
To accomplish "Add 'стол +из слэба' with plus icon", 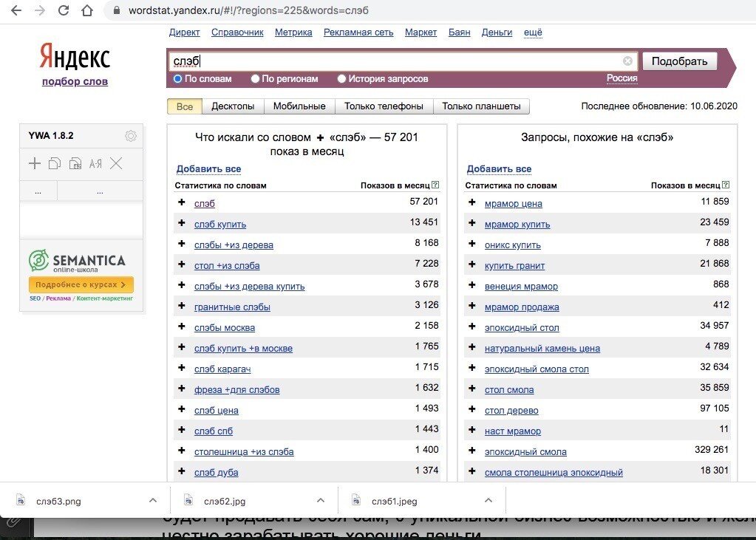I will pyautogui.click(x=182, y=264).
